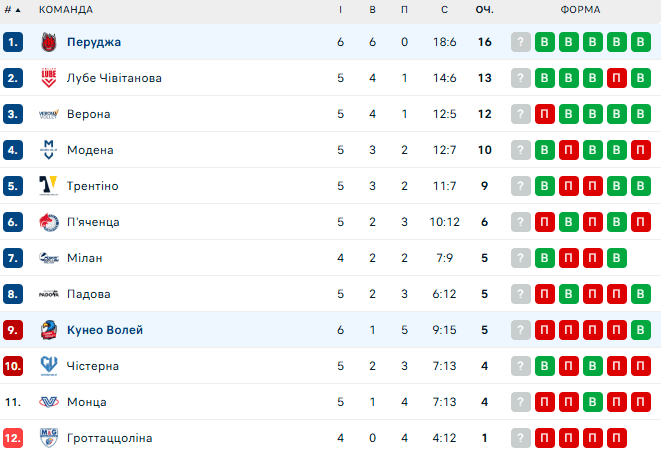Sort standings by ОЧ. points column

tap(484, 10)
